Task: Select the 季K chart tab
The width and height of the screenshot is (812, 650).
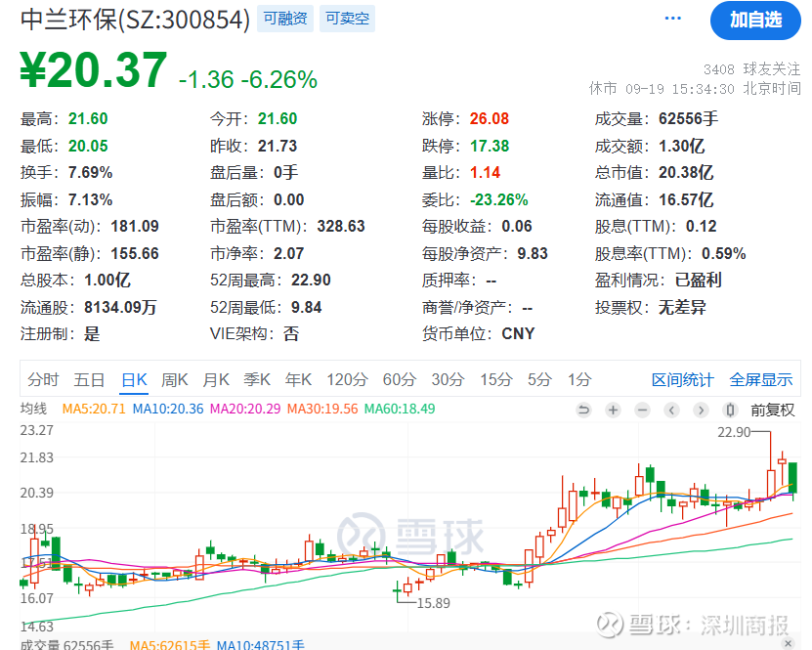Action: [x=257, y=379]
